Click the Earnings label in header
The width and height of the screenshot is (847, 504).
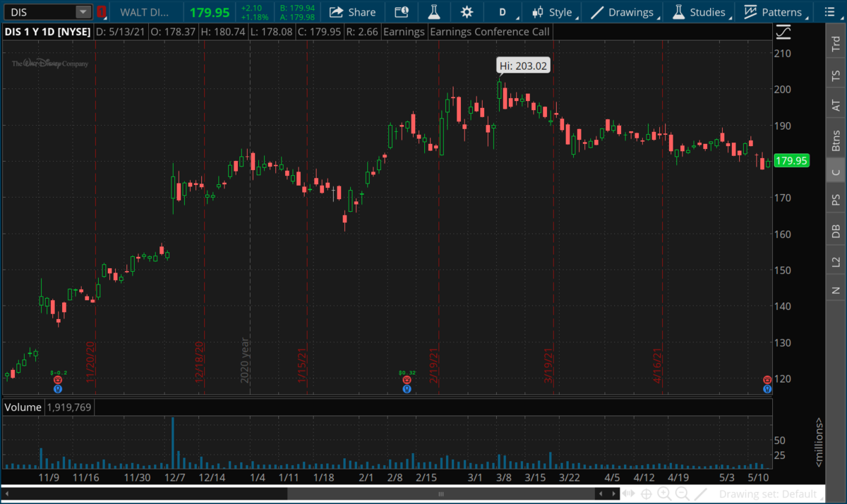[404, 32]
